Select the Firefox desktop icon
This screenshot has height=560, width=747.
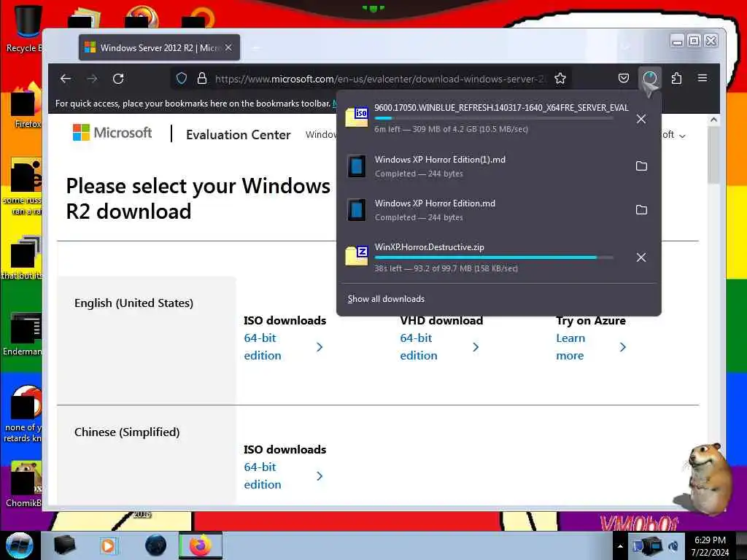click(26, 106)
